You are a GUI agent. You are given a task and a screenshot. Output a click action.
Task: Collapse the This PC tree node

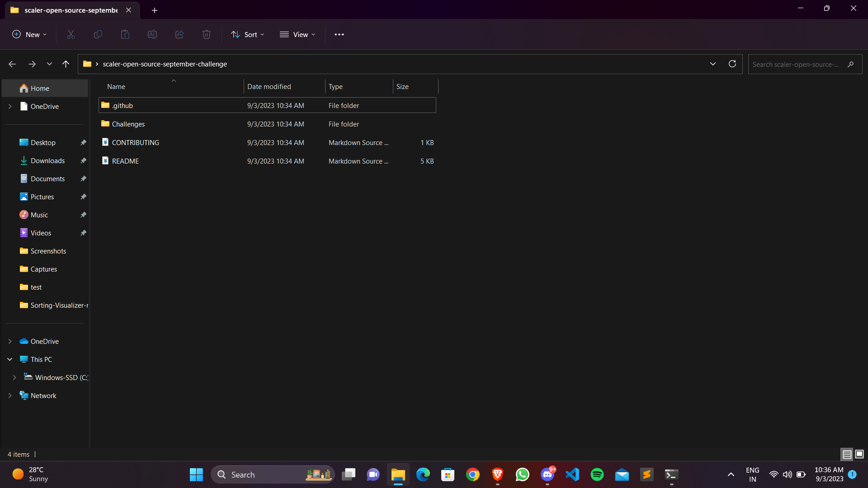tap(10, 359)
